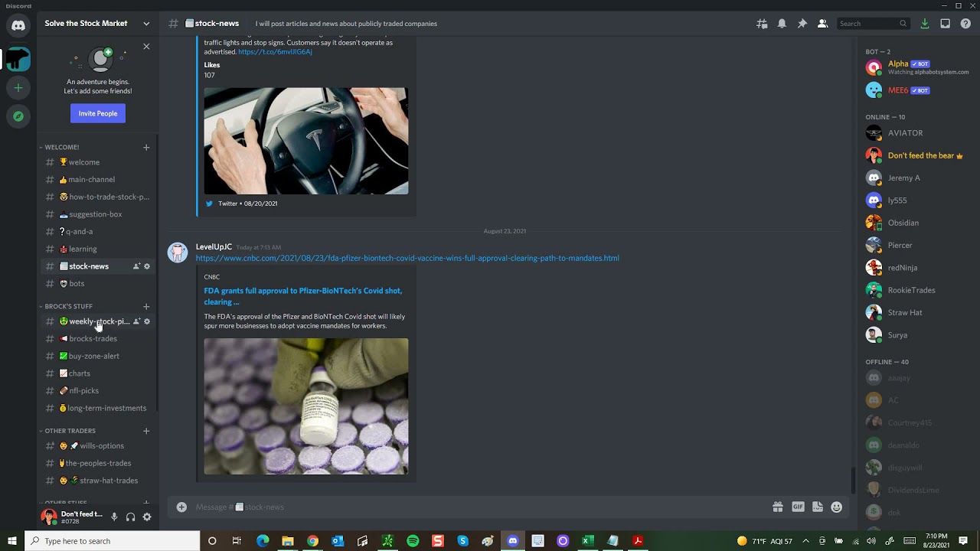Open the main-channel channel
This screenshot has width=980, height=551.
97,180
